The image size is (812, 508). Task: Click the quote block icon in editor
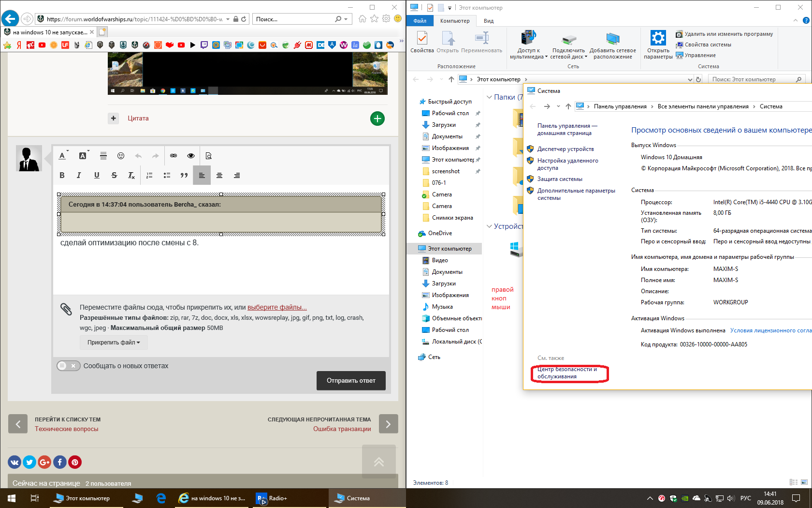pyautogui.click(x=184, y=175)
